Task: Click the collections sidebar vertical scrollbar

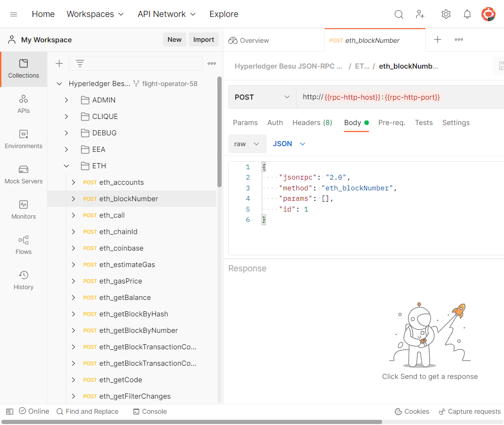Action: (x=220, y=132)
